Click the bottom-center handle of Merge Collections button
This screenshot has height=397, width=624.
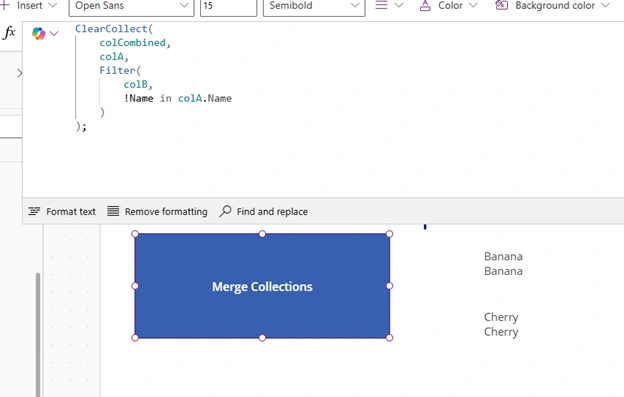click(x=262, y=338)
